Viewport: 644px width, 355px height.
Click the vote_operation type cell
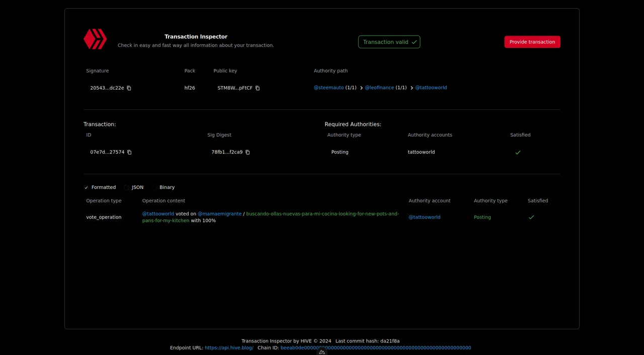(x=104, y=217)
